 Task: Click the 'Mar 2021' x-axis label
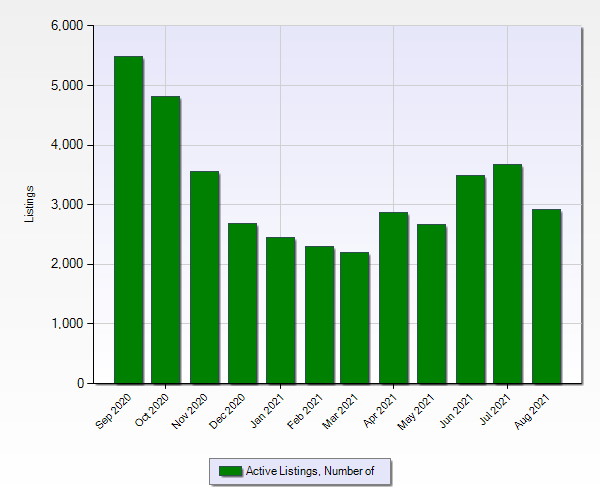[341, 411]
